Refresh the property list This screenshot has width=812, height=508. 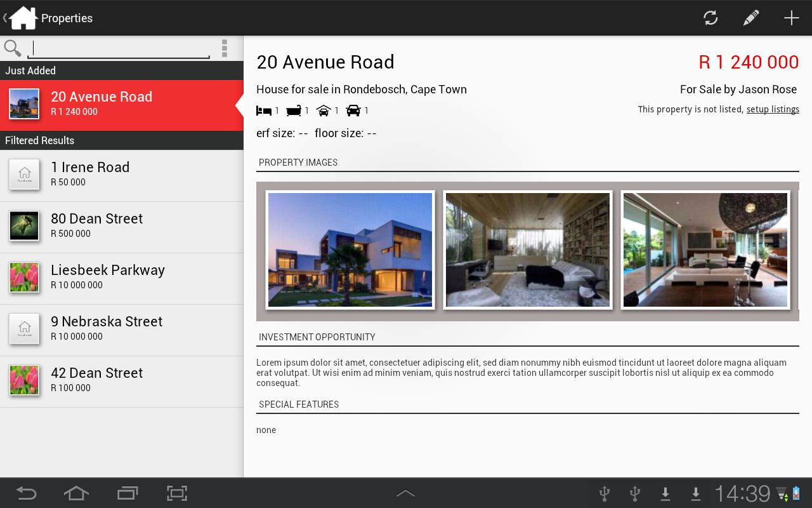point(710,18)
